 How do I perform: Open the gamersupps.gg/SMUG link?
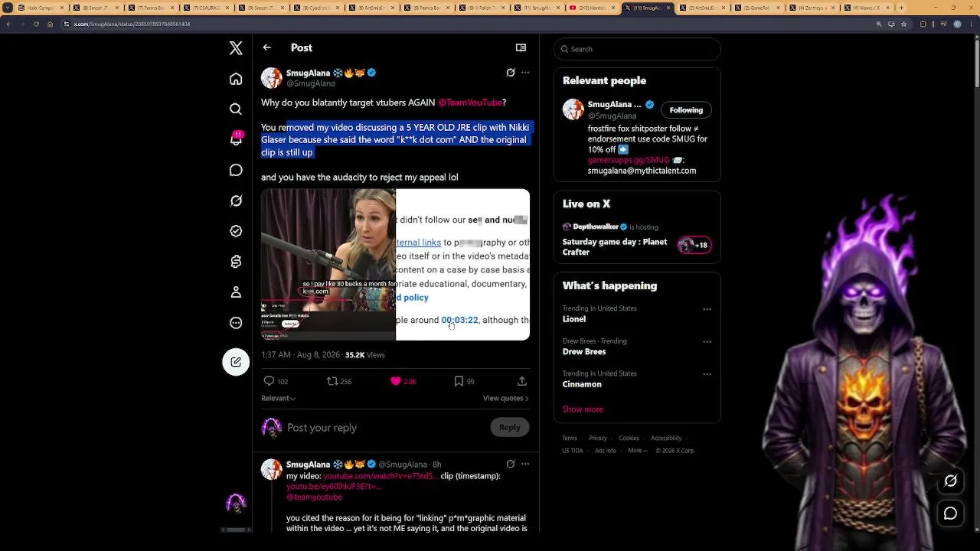click(x=629, y=160)
